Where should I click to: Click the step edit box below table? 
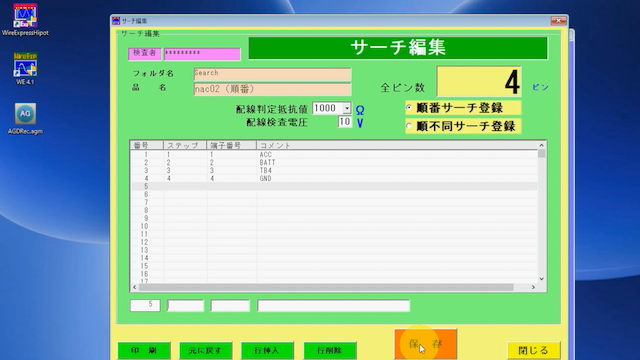point(185,305)
